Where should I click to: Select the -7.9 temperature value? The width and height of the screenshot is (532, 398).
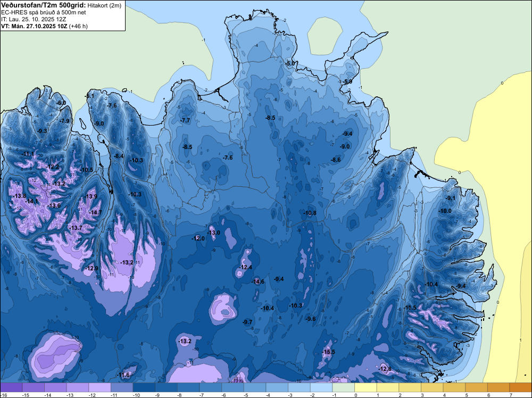click(x=64, y=121)
